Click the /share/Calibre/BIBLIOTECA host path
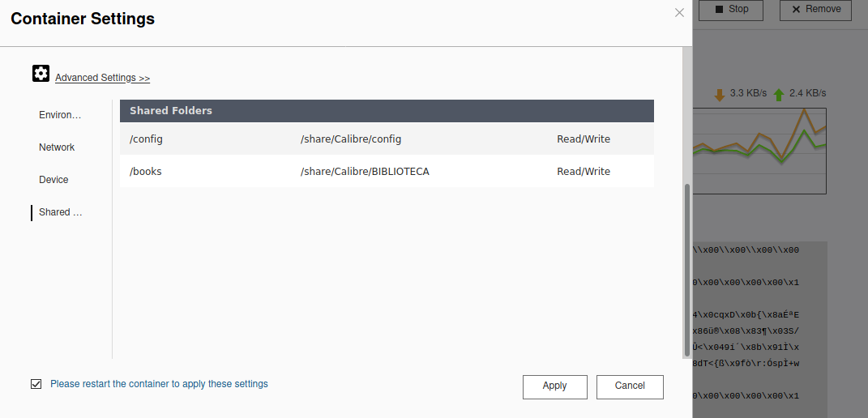The width and height of the screenshot is (868, 418). point(364,172)
